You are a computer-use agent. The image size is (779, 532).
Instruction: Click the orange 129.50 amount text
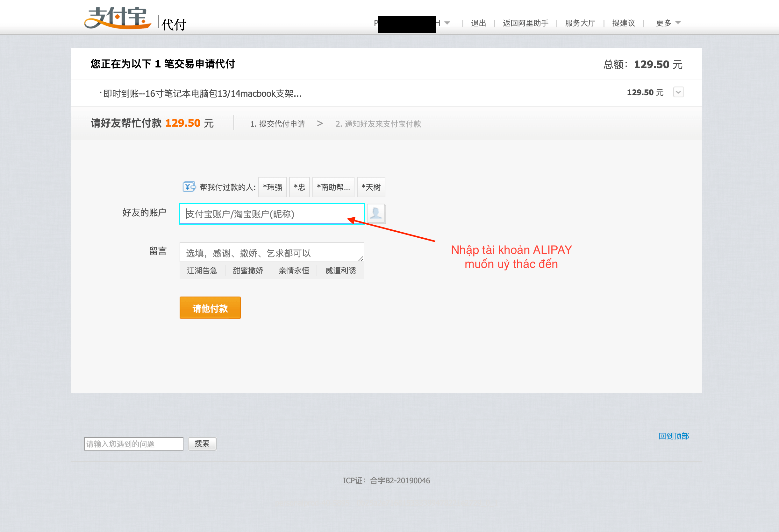(183, 123)
